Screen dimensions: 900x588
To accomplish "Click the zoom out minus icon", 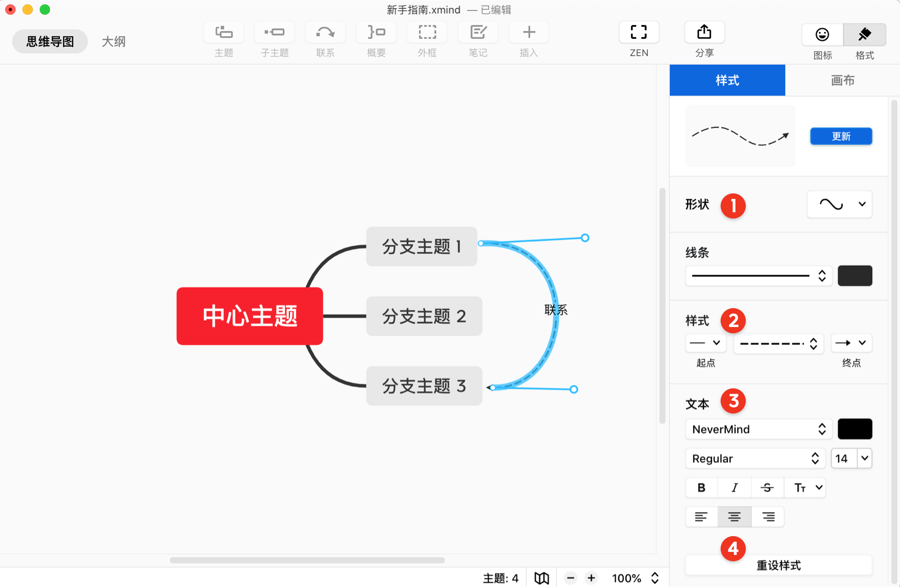I will click(x=571, y=578).
